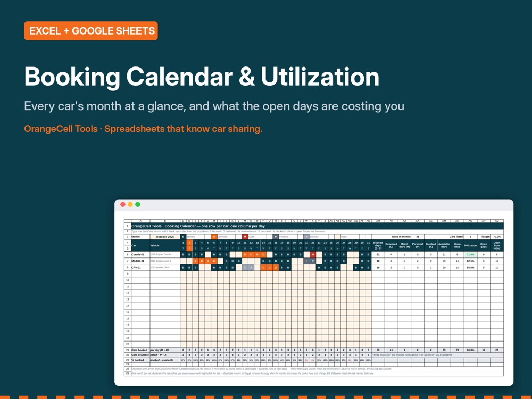Click the X Blocked legend swatch
The height and width of the screenshot is (399, 532).
[307, 237]
